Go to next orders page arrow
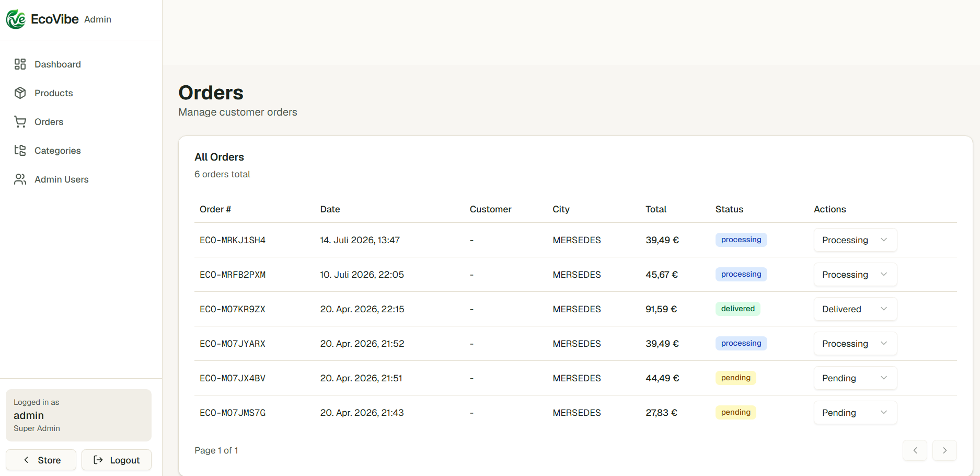Viewport: 980px width, 476px height. 944,450
